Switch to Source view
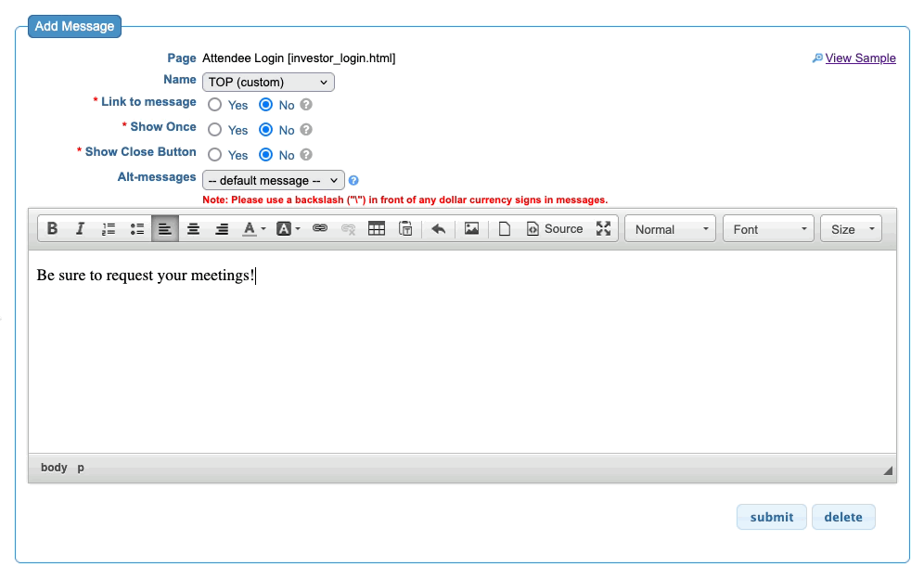 tap(555, 229)
